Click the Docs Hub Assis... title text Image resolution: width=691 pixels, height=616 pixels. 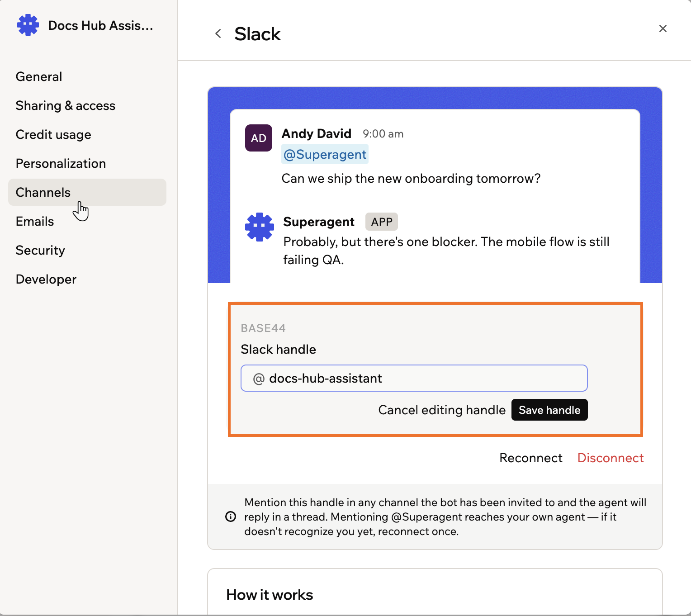pyautogui.click(x=100, y=25)
